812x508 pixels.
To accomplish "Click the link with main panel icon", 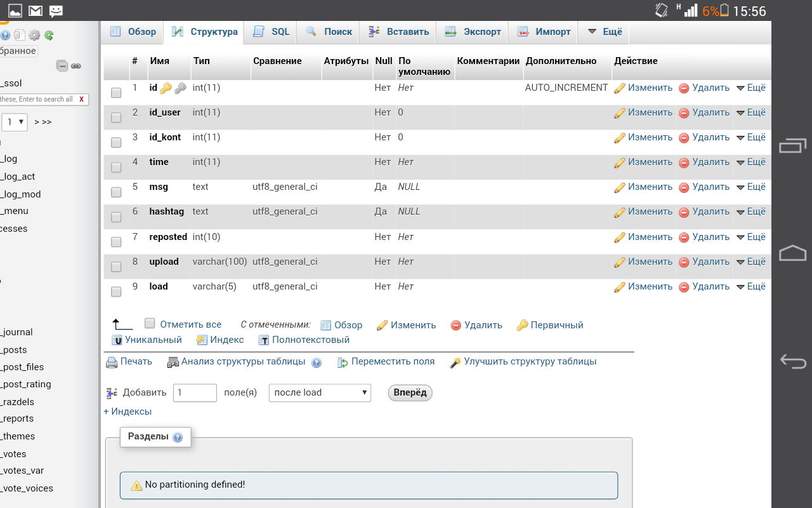I will (76, 65).
